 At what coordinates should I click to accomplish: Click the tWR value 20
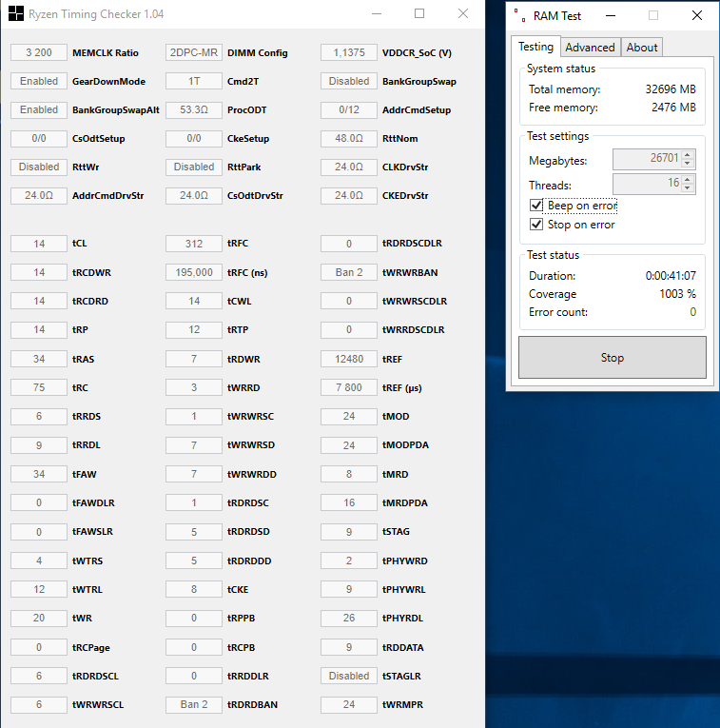click(x=39, y=618)
